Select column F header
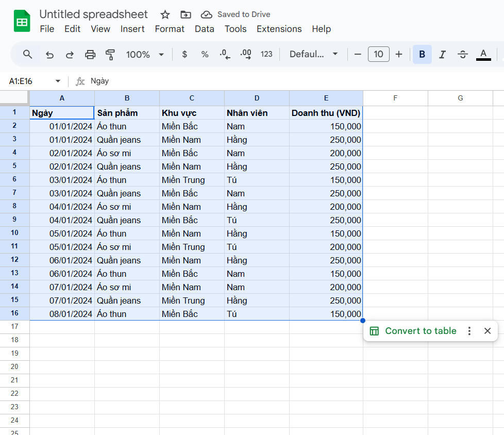This screenshot has height=435, width=504. tap(395, 98)
